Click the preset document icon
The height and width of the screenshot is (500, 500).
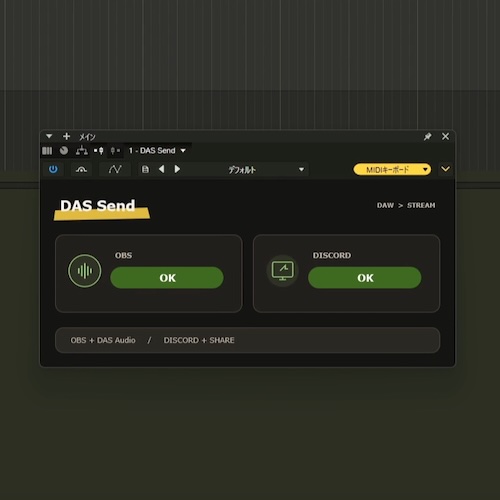pos(145,169)
